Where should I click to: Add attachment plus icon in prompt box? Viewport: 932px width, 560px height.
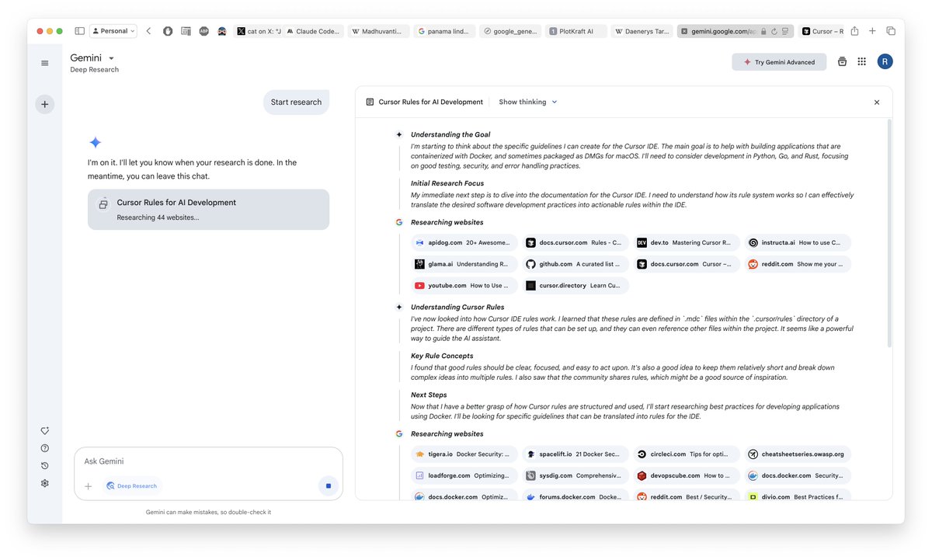click(x=88, y=486)
